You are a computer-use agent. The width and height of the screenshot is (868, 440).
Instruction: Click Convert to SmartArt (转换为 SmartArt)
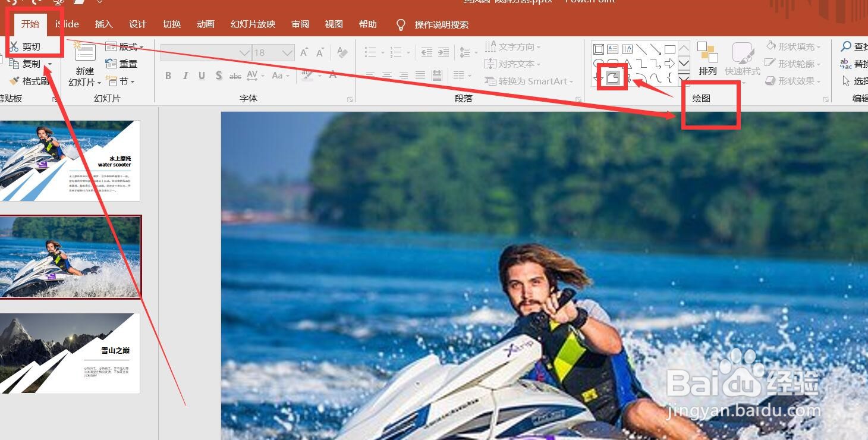tap(529, 81)
